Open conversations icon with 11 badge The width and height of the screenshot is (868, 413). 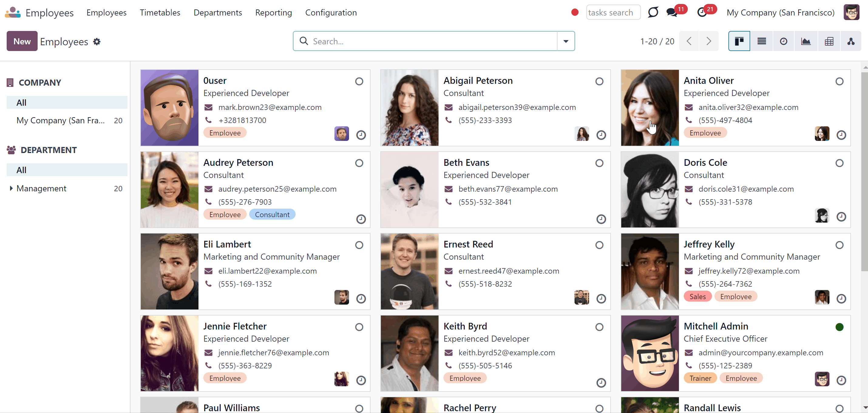(x=672, y=12)
